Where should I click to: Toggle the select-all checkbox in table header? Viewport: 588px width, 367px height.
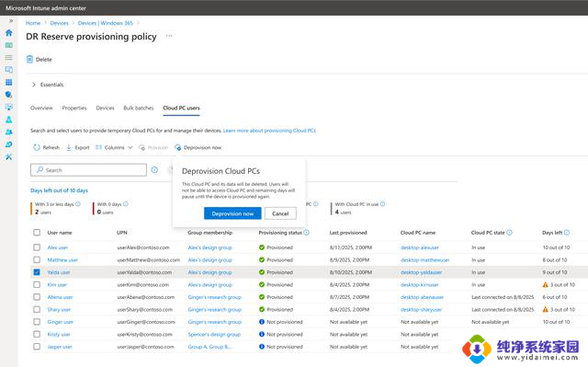point(37,233)
